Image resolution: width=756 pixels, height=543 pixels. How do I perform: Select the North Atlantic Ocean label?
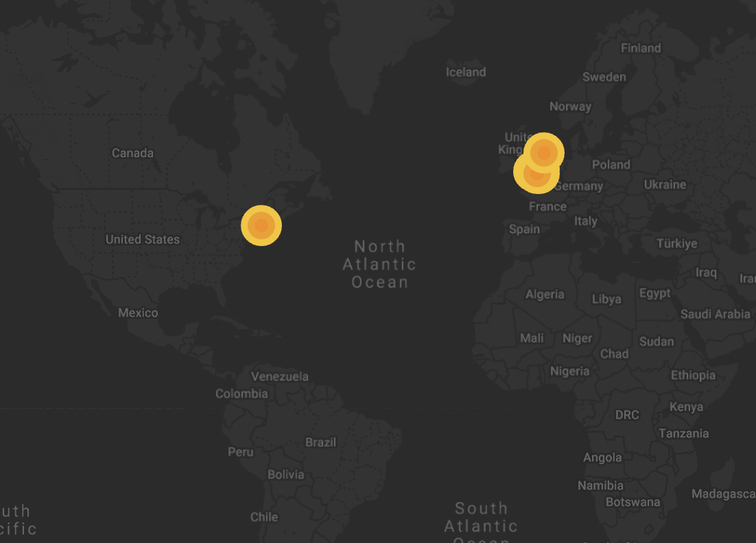pyautogui.click(x=379, y=264)
